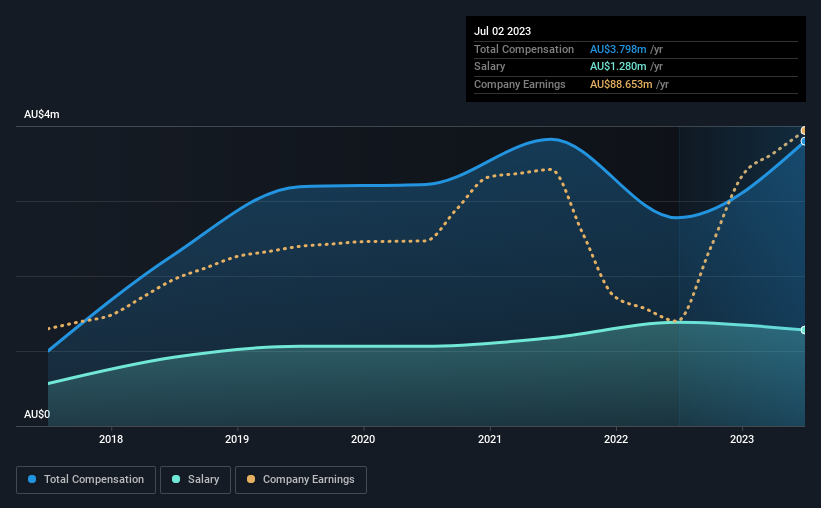Screen dimensions: 821x508
Task: Click the orange Company Earnings legend dot
Action: point(251,479)
